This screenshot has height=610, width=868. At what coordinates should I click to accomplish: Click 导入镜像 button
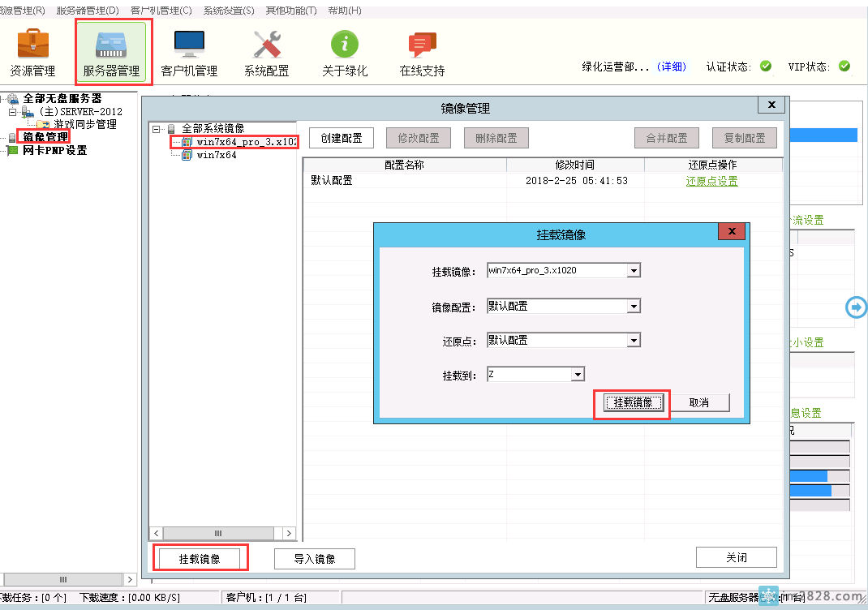point(314,558)
